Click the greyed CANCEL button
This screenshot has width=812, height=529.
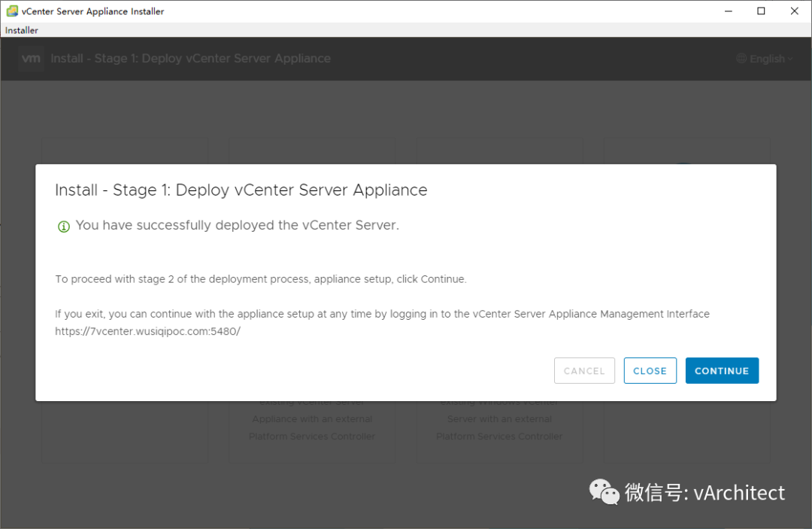584,370
